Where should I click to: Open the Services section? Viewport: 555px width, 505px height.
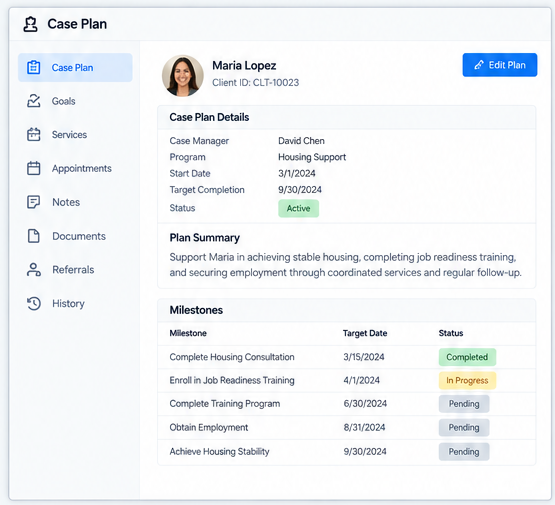(x=75, y=135)
